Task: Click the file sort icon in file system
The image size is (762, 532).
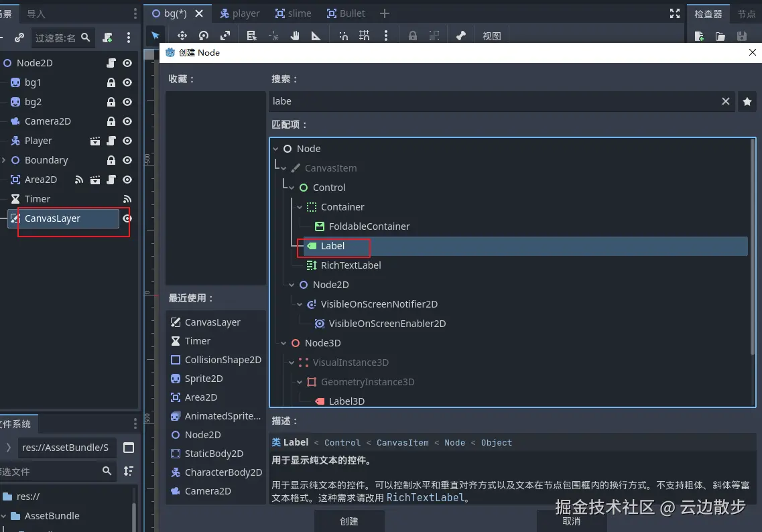Action: tap(128, 471)
